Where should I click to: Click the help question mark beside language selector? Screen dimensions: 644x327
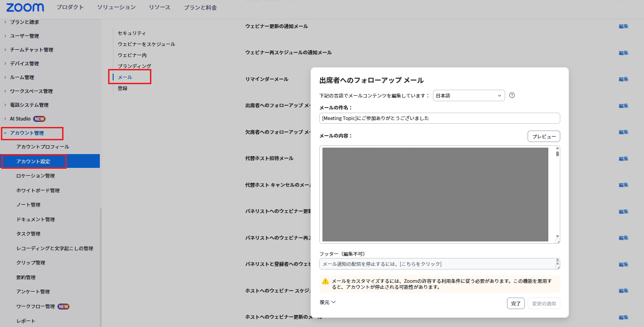(x=512, y=96)
